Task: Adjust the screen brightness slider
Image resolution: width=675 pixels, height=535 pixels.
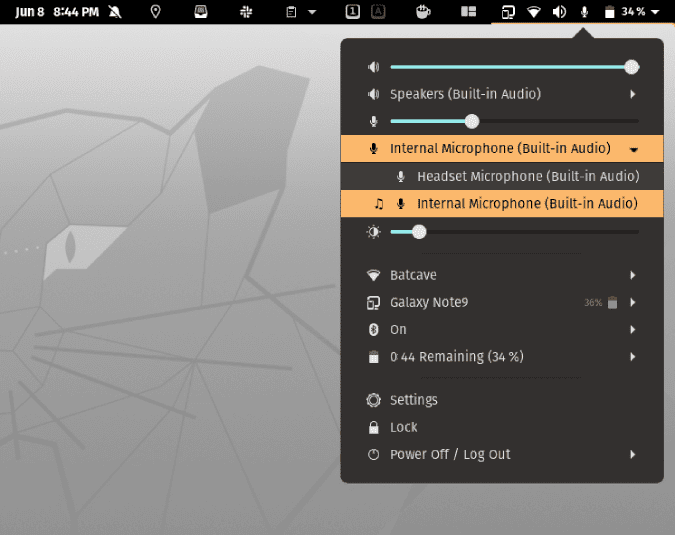Action: point(514,232)
